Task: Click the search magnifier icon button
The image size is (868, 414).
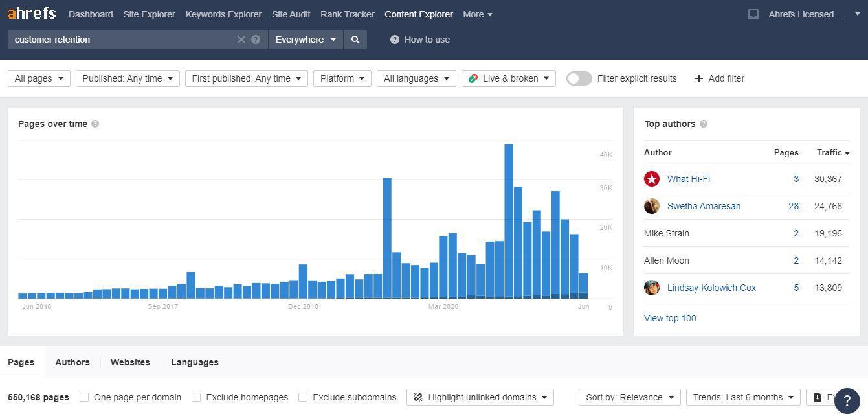Action: pyautogui.click(x=355, y=40)
